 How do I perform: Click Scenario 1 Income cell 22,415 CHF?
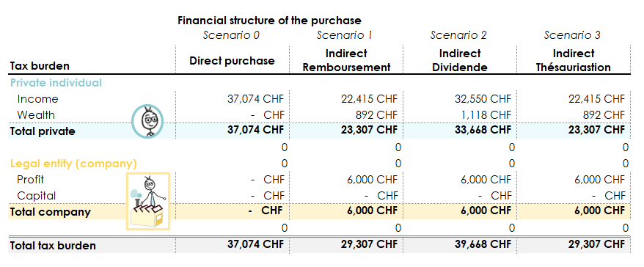[x=369, y=99]
